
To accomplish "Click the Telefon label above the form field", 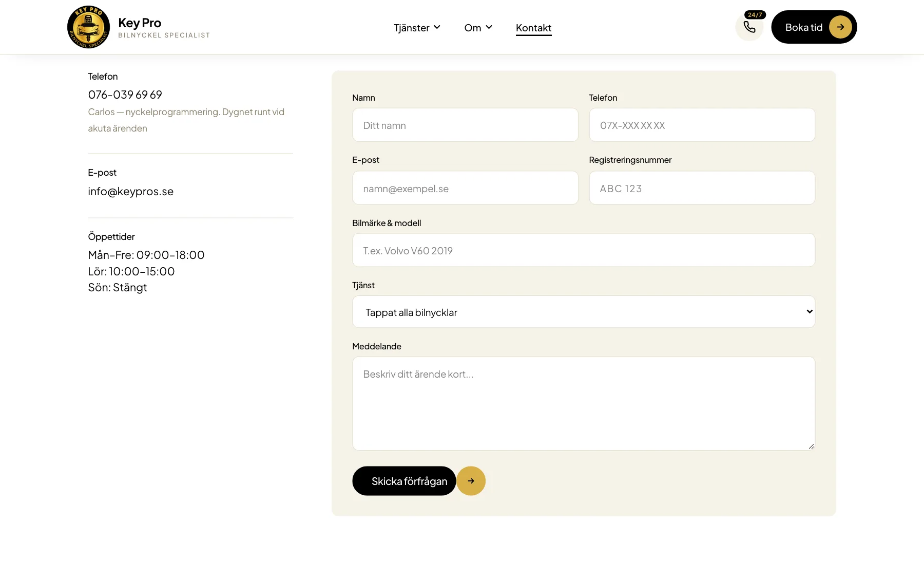I will [603, 98].
